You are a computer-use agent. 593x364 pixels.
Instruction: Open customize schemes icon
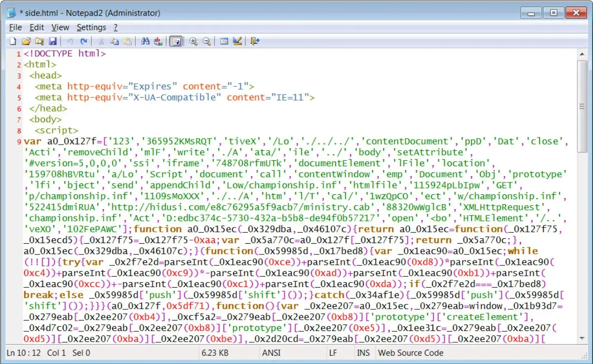[237, 41]
